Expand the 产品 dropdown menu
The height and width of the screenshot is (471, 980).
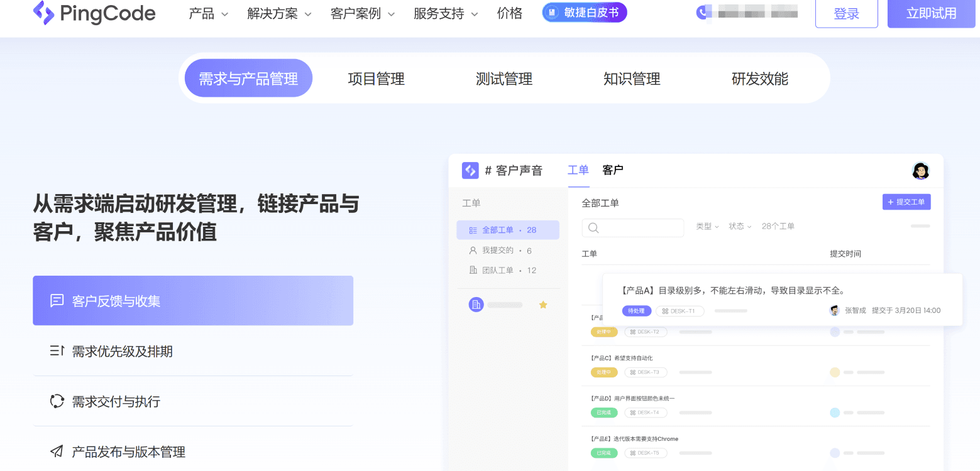tap(209, 14)
